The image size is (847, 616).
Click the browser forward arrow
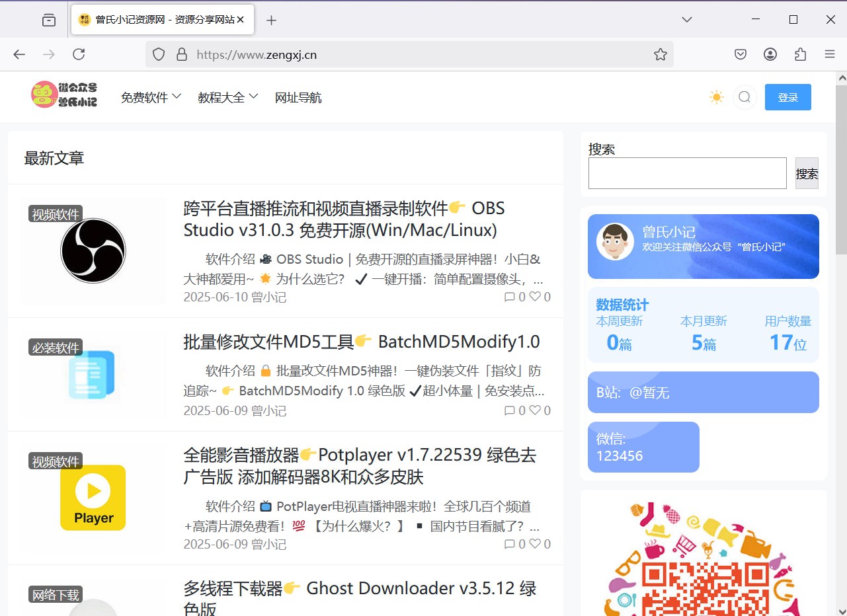[49, 54]
